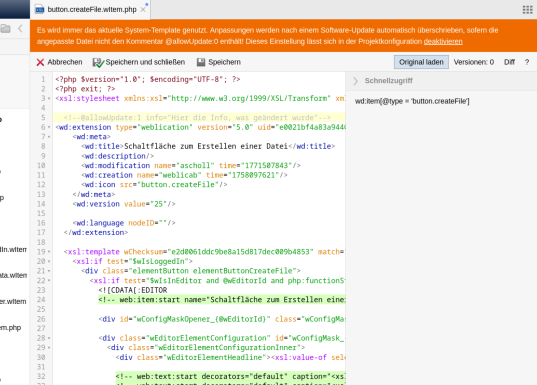537x385 pixels.
Task: Open the apps grid icon
Action: click(x=527, y=10)
